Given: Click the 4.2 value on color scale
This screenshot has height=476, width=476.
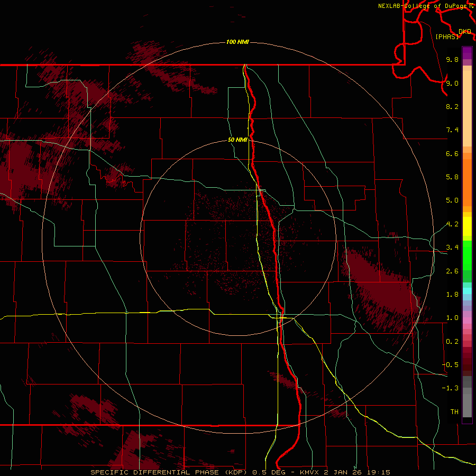Looking at the screenshot, I should point(452,224).
